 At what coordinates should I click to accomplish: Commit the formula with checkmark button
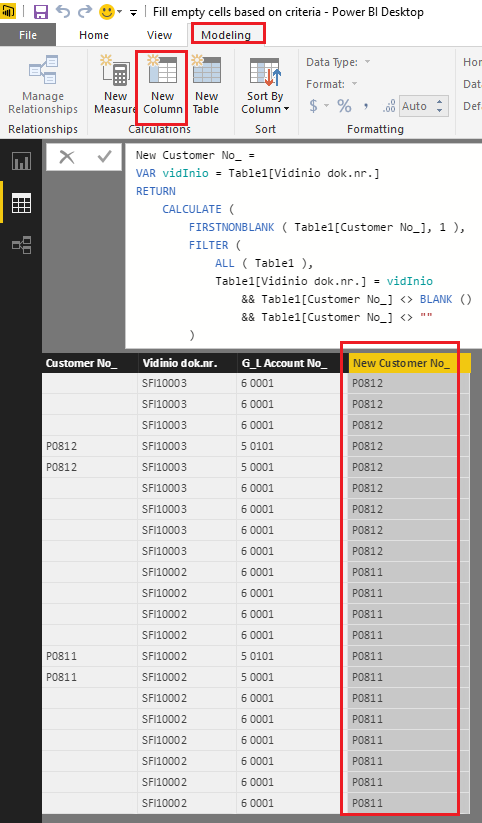tap(105, 157)
